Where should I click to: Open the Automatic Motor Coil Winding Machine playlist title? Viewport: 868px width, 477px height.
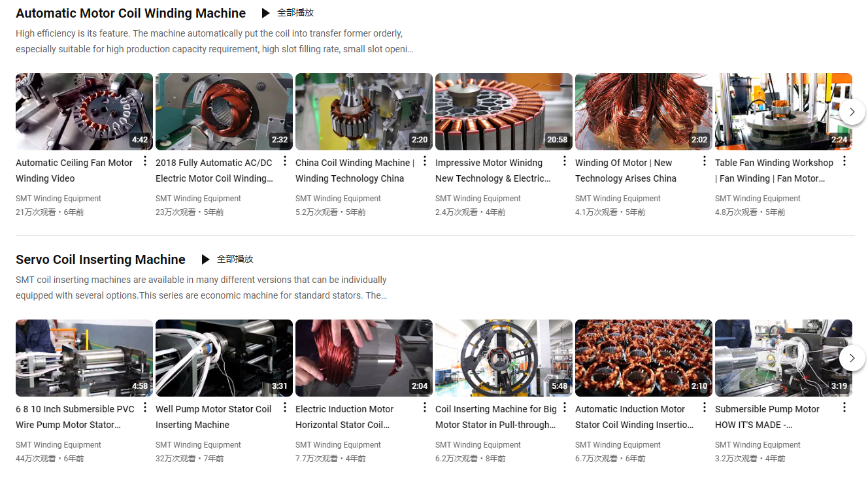click(x=131, y=13)
